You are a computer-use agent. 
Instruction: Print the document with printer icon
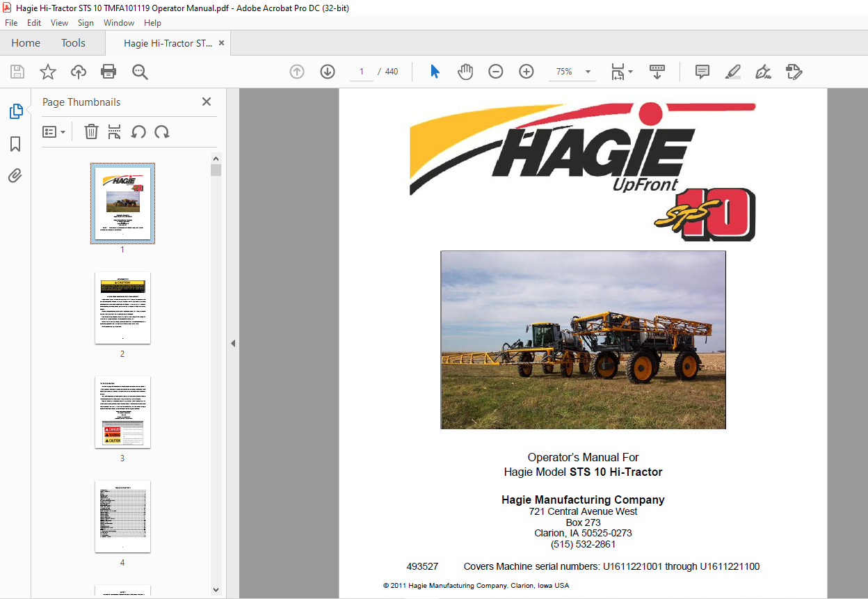coord(108,72)
